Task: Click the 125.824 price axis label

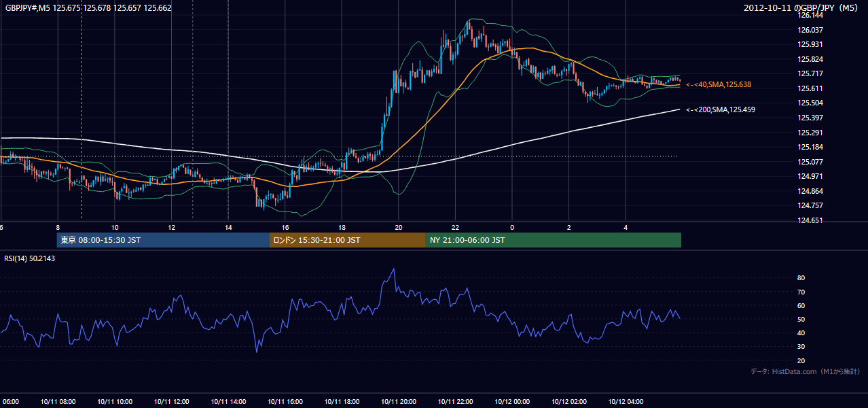Action: [x=811, y=59]
